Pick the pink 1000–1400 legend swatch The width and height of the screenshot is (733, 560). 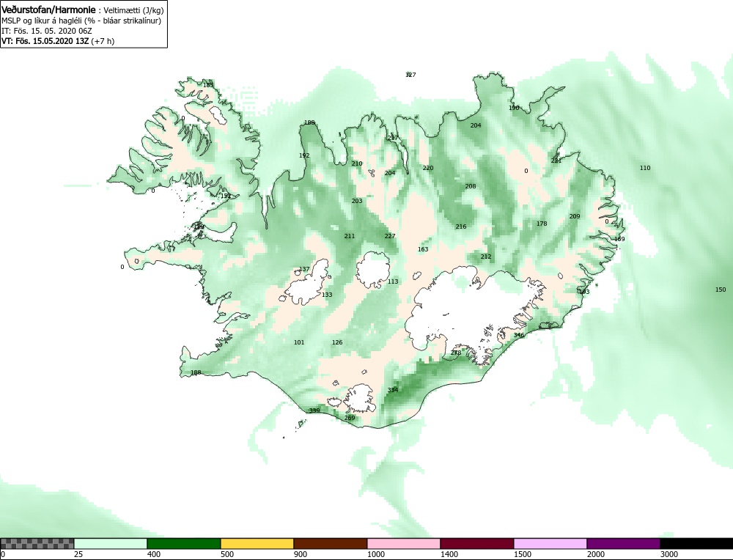pyautogui.click(x=404, y=543)
